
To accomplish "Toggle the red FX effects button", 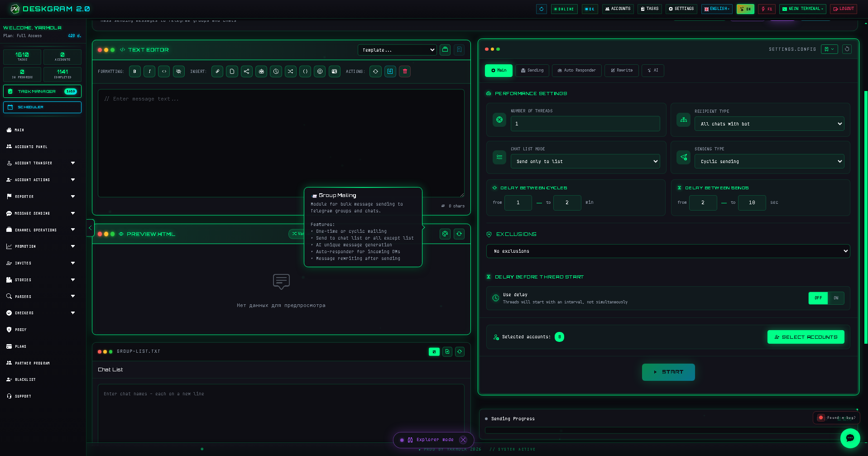I will pyautogui.click(x=767, y=9).
